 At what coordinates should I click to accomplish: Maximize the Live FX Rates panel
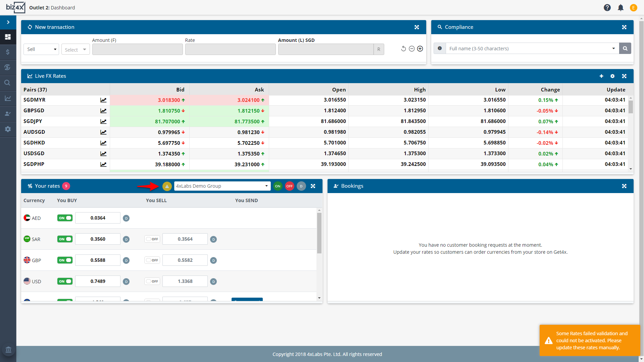[624, 76]
